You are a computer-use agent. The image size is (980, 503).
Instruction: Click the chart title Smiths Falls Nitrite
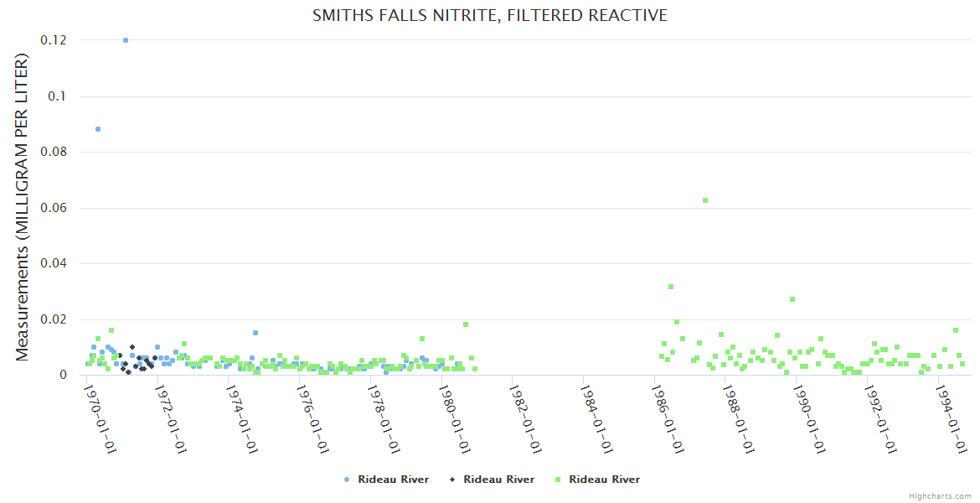coord(490,15)
